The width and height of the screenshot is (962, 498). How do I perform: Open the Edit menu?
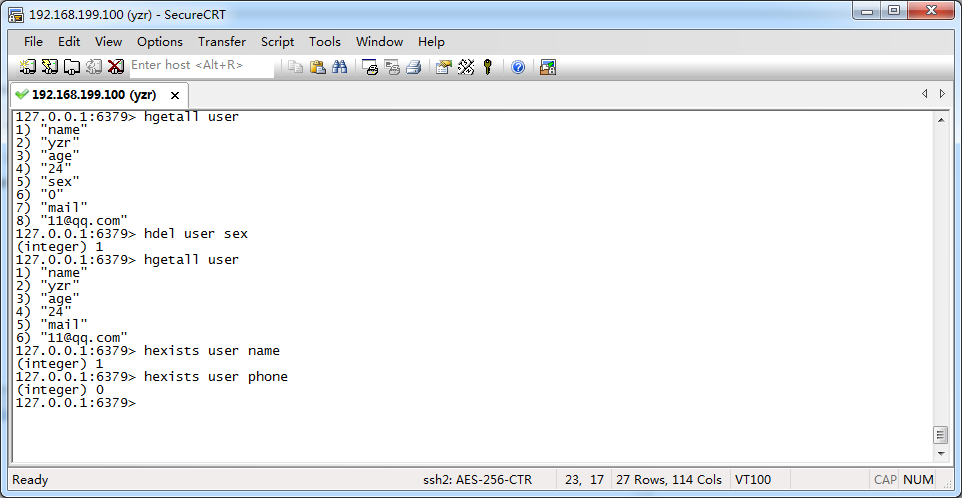click(x=69, y=42)
